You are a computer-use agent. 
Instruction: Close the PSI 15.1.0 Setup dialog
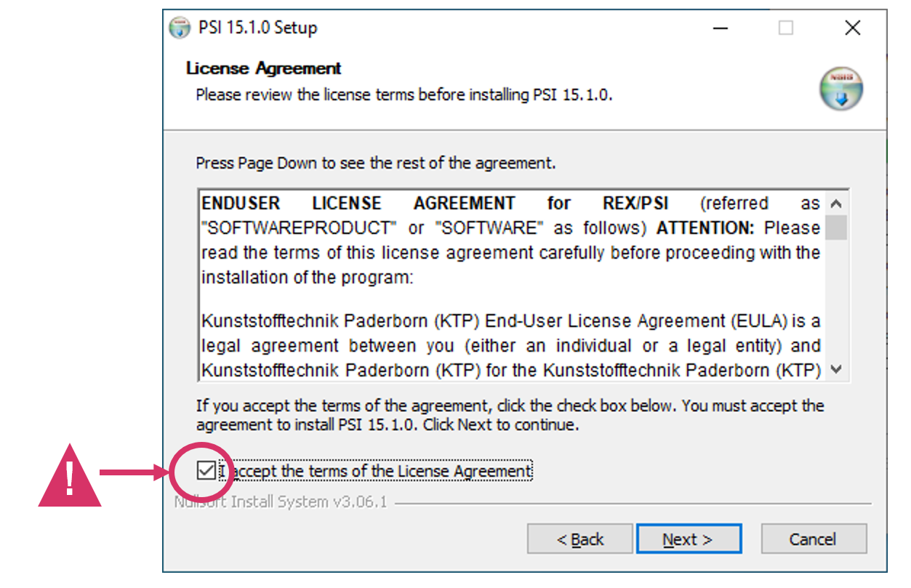[x=853, y=28]
